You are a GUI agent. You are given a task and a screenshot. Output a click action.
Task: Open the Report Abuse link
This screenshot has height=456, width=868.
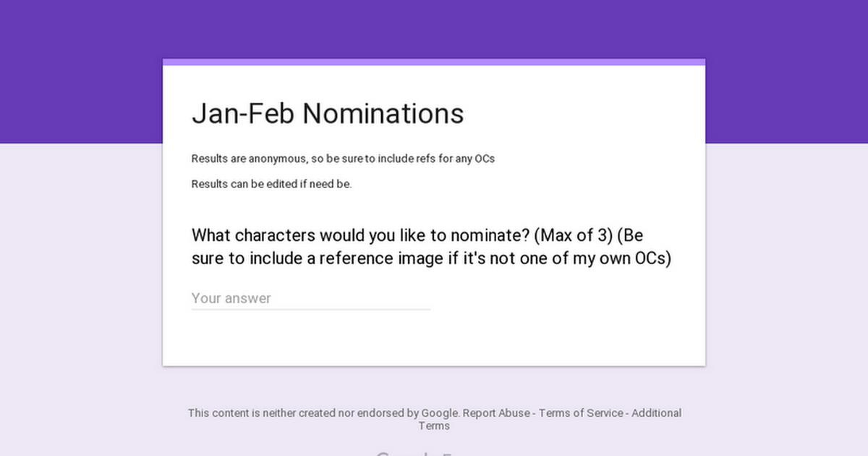[497, 413]
